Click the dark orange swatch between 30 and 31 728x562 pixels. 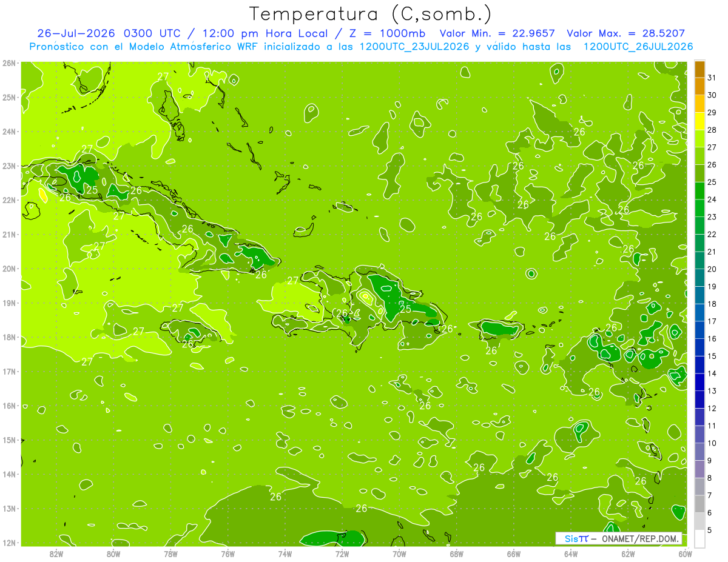699,86
